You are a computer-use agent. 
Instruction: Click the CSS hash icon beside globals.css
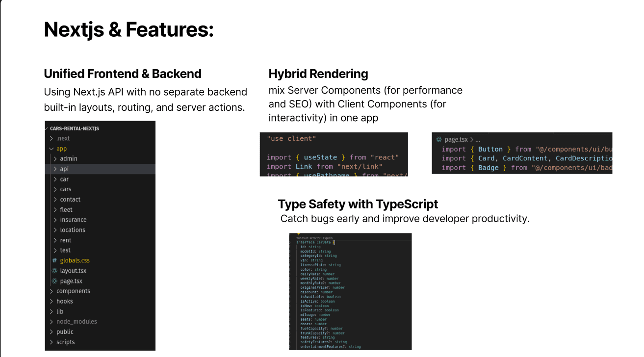coord(54,260)
